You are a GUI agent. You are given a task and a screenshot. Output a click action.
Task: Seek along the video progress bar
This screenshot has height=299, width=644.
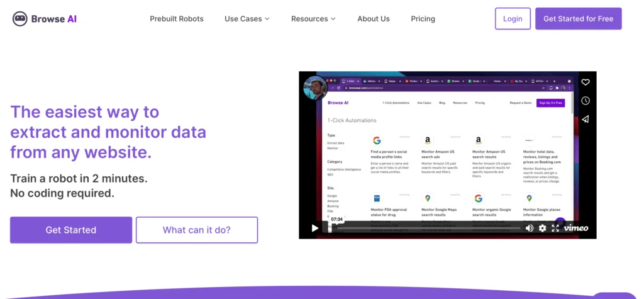pyautogui.click(x=423, y=228)
